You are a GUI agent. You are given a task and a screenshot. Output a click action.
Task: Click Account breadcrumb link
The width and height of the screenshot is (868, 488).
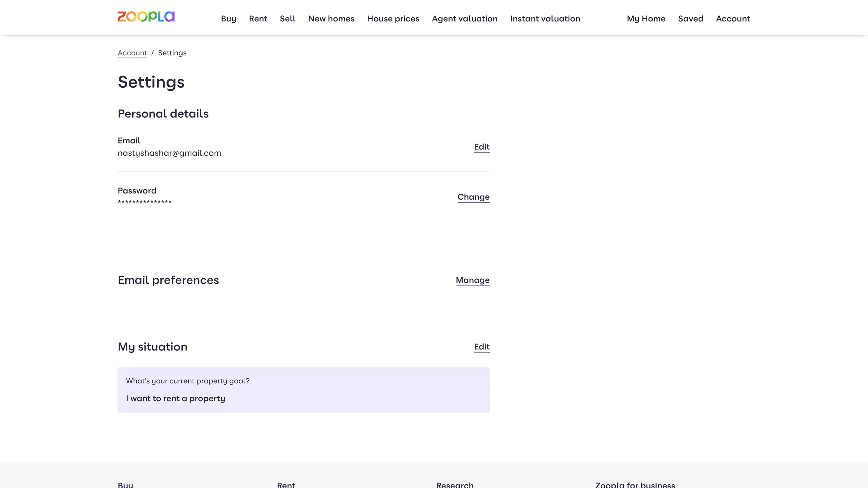(x=132, y=53)
